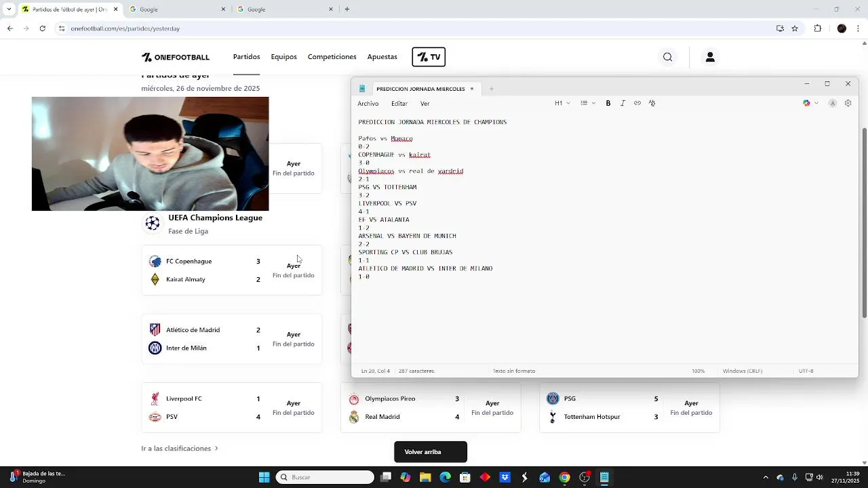Select the Partidos navigation tab
The width and height of the screenshot is (868, 488).
[247, 57]
